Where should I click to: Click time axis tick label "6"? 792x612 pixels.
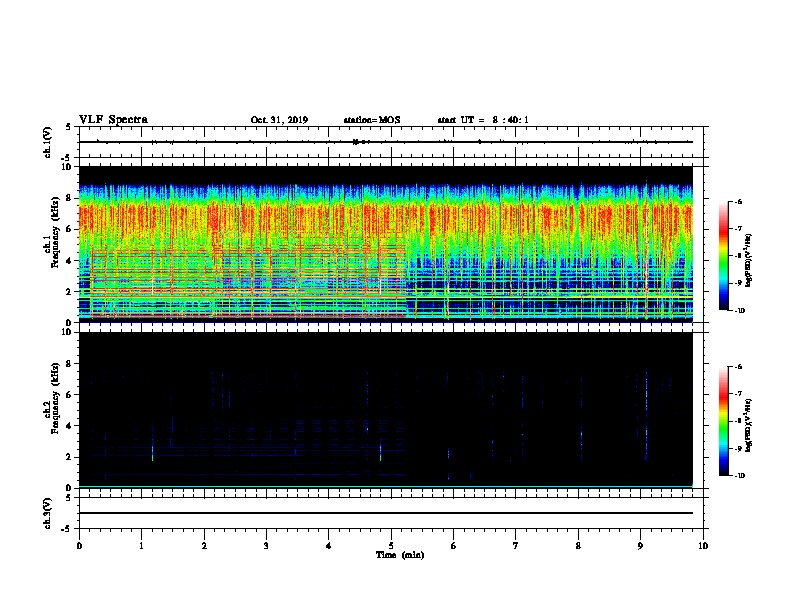[454, 546]
